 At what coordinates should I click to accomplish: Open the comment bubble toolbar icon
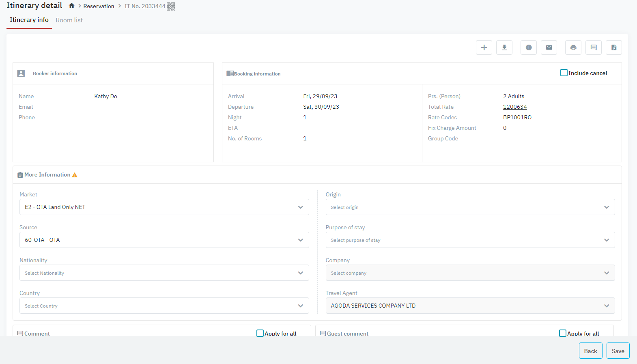(x=594, y=47)
